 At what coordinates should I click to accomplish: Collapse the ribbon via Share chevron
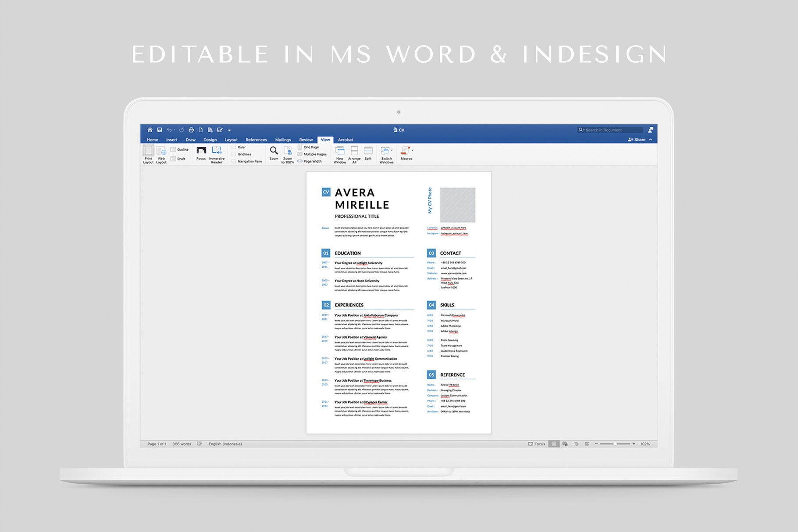(x=650, y=139)
